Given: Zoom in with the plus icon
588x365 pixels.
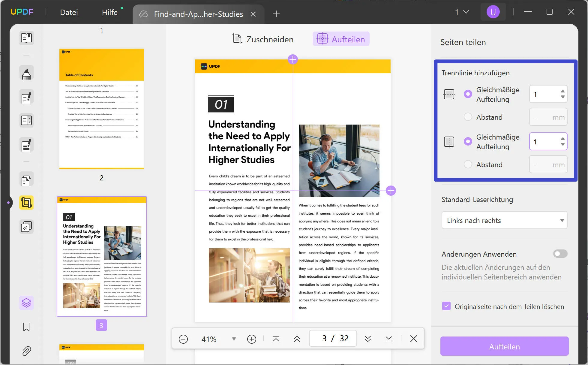Looking at the screenshot, I should point(252,339).
